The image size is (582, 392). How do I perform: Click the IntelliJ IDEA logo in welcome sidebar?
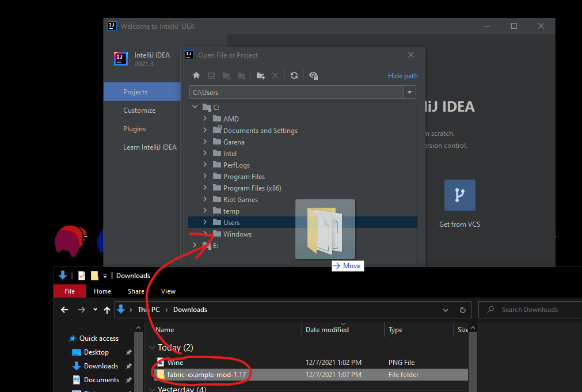point(121,59)
